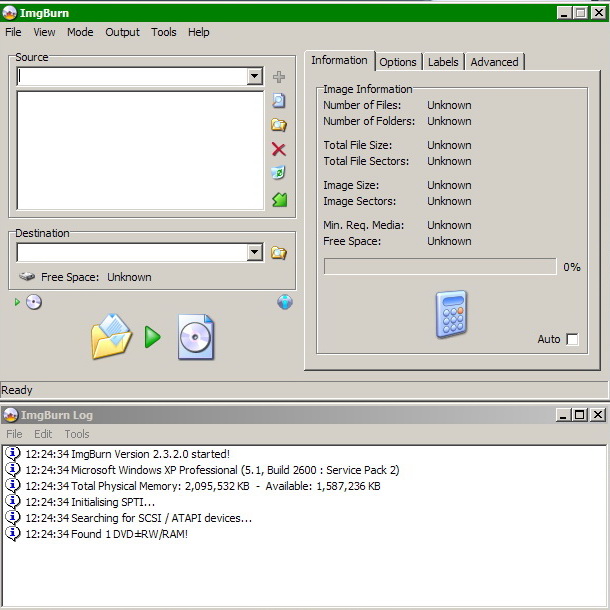This screenshot has height=610, width=610.
Task: Click info icon on 'Found 1 DVD±RW/RAM!' row
Action: [12, 534]
